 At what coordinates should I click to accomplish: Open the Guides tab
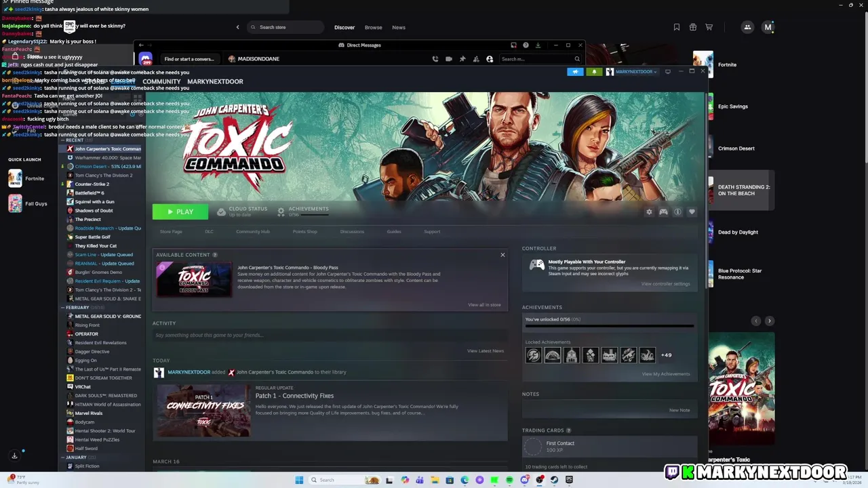pos(394,232)
